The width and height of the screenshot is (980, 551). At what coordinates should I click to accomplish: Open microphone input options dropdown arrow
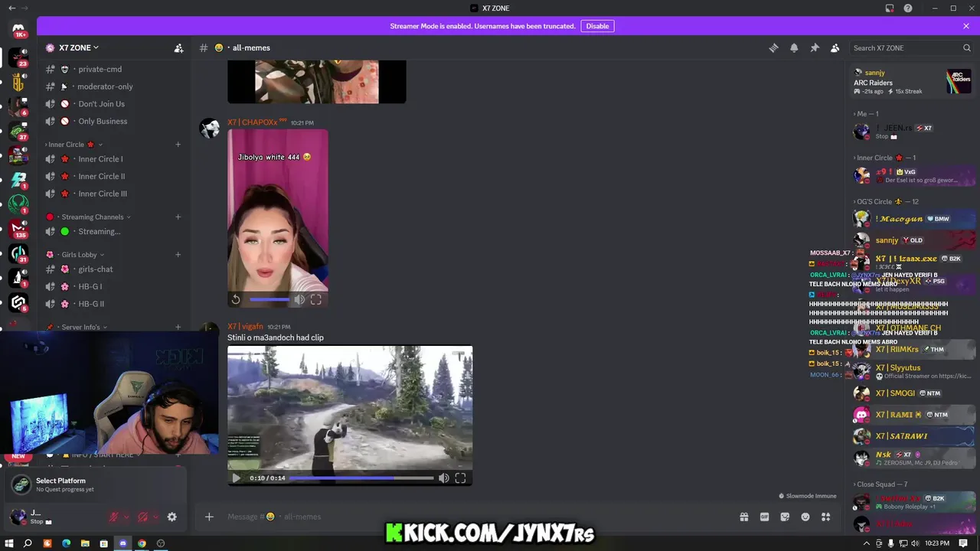tap(126, 517)
